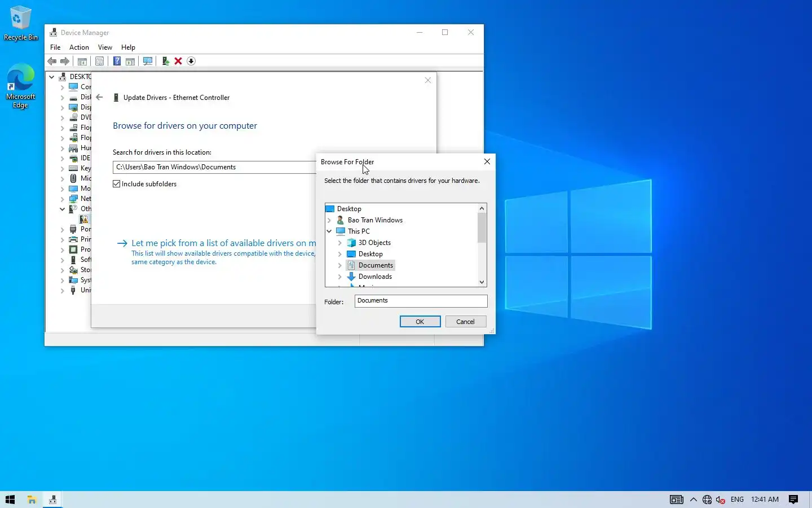Open the notification center icon
This screenshot has width=812, height=508.
[793, 500]
